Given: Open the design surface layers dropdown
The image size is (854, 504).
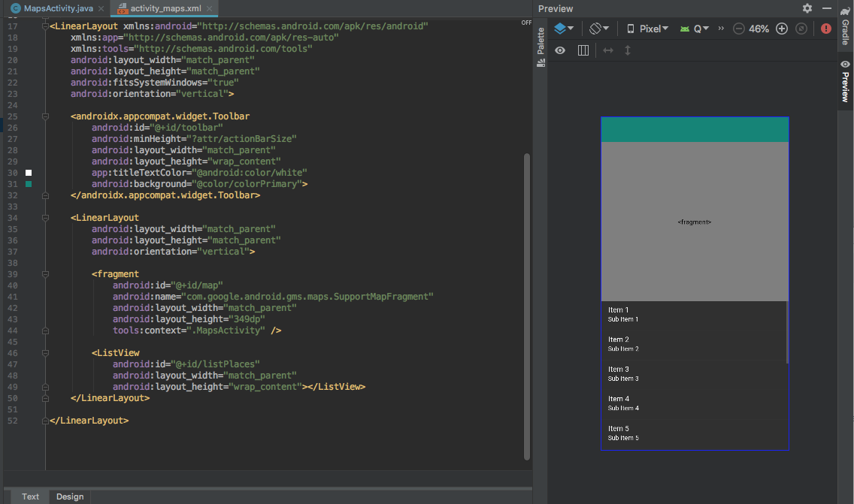Looking at the screenshot, I should click(564, 29).
